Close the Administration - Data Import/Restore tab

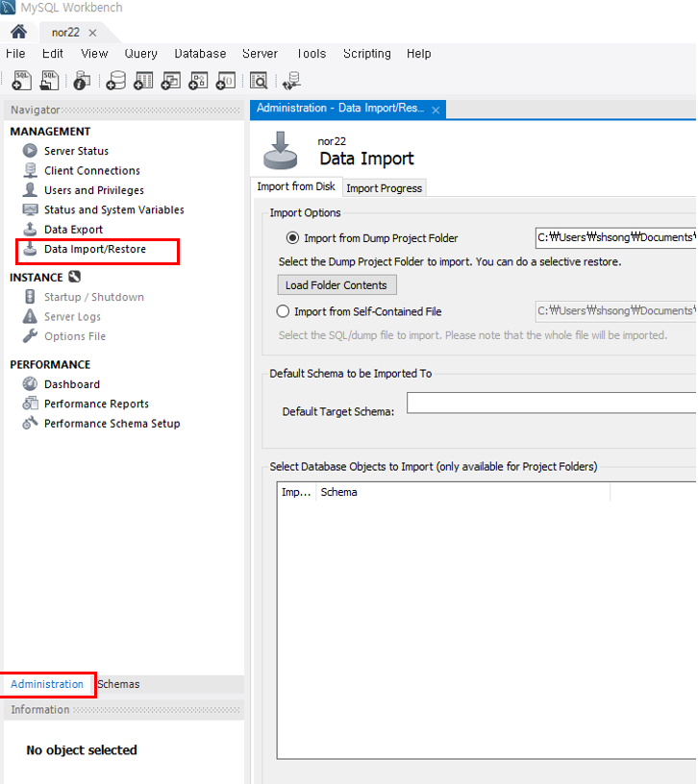[x=436, y=110]
